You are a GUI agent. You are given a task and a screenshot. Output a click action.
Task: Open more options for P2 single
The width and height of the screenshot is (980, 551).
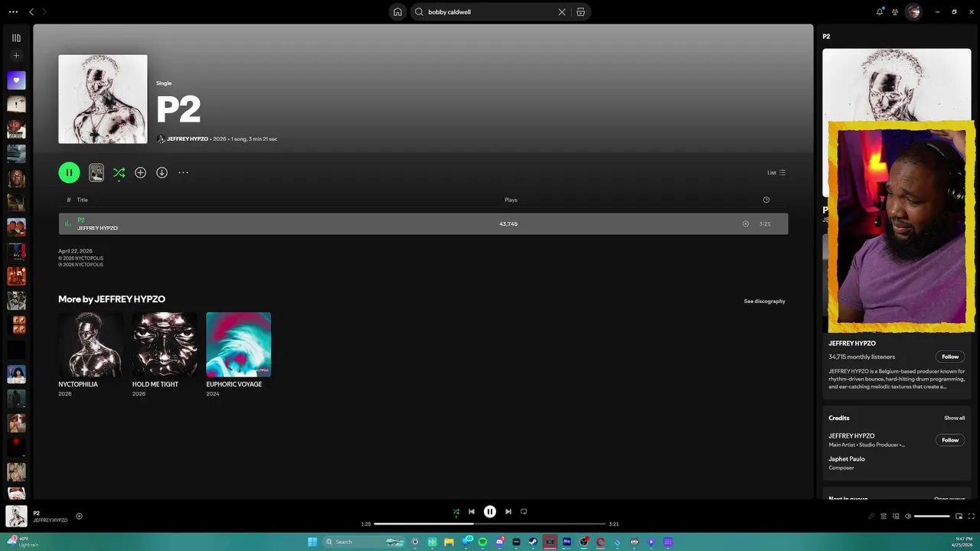pyautogui.click(x=183, y=172)
